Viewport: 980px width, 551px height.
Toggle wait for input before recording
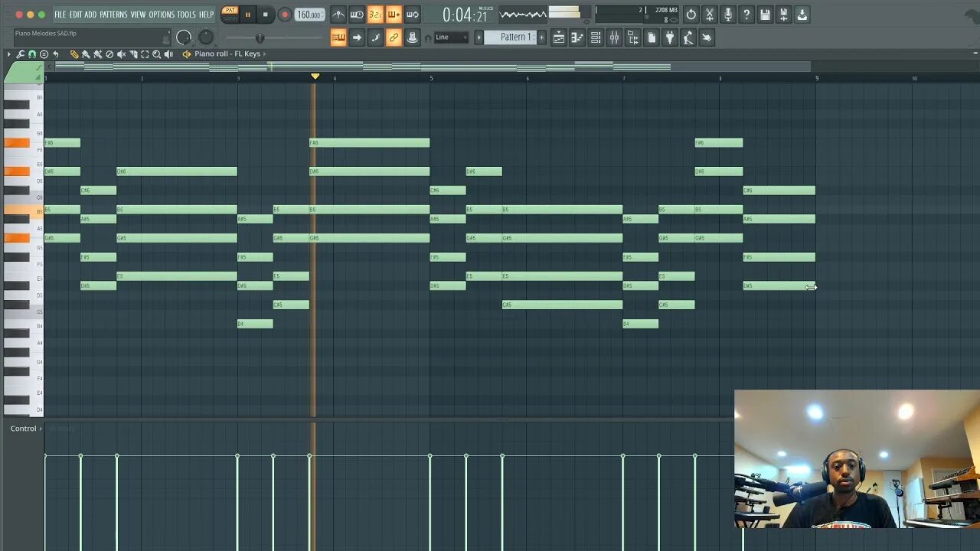[x=357, y=15]
